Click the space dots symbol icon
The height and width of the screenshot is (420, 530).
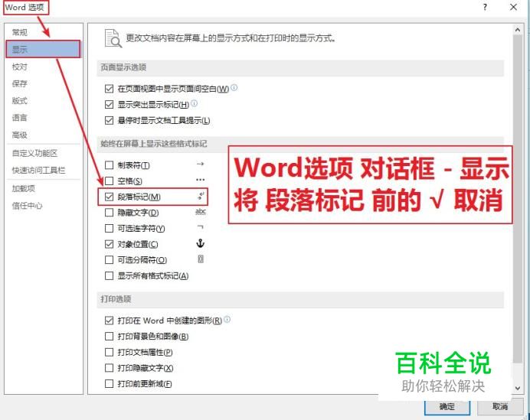click(x=200, y=180)
